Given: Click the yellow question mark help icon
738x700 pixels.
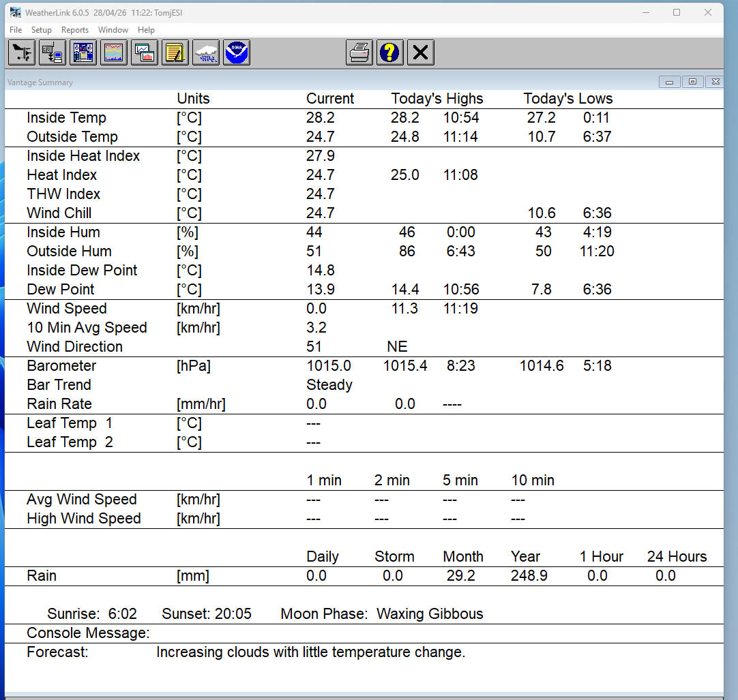Looking at the screenshot, I should point(390,52).
